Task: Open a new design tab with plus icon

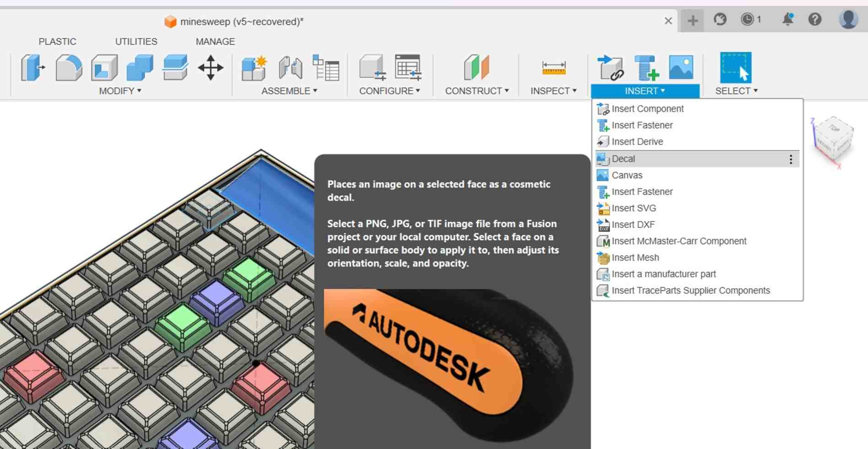Action: tap(692, 20)
